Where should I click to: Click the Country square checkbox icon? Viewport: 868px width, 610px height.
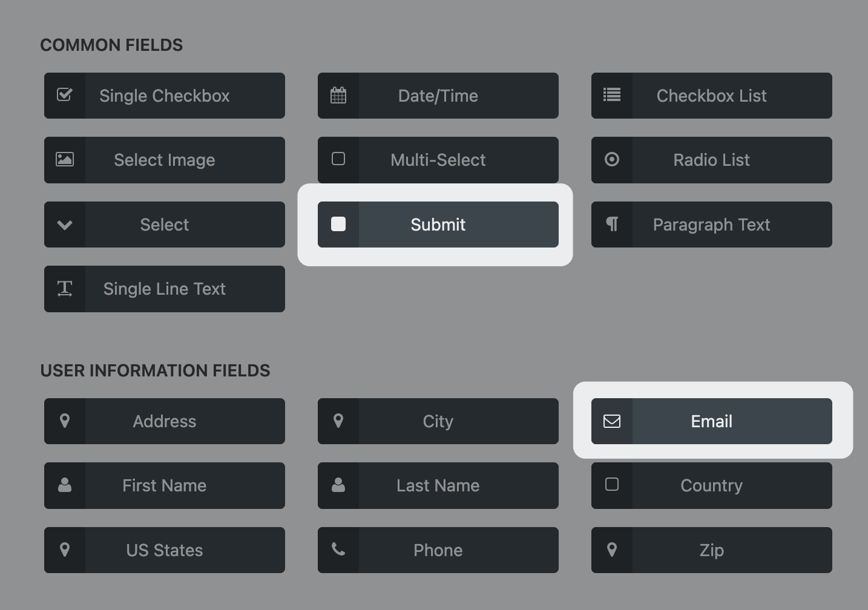pos(612,485)
